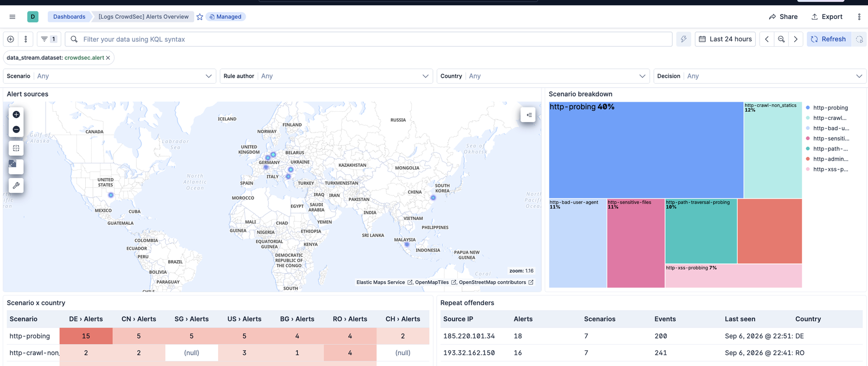The image size is (868, 366).
Task: Open the Elastic Maps Service link
Action: [384, 282]
